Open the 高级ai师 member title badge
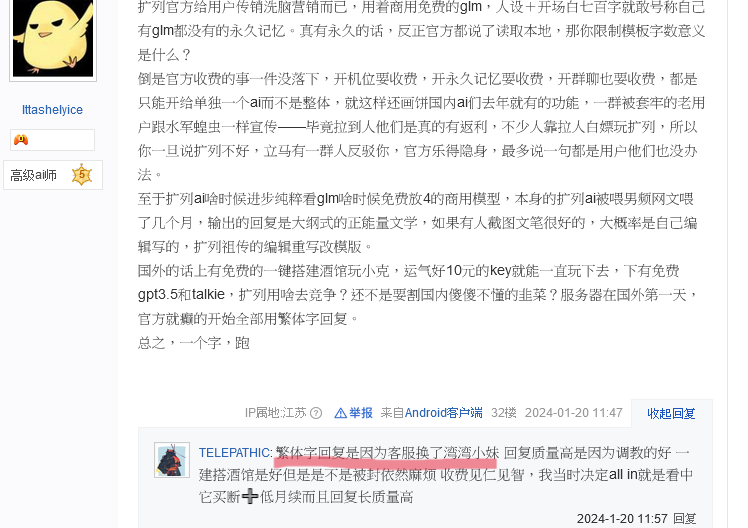 point(53,175)
